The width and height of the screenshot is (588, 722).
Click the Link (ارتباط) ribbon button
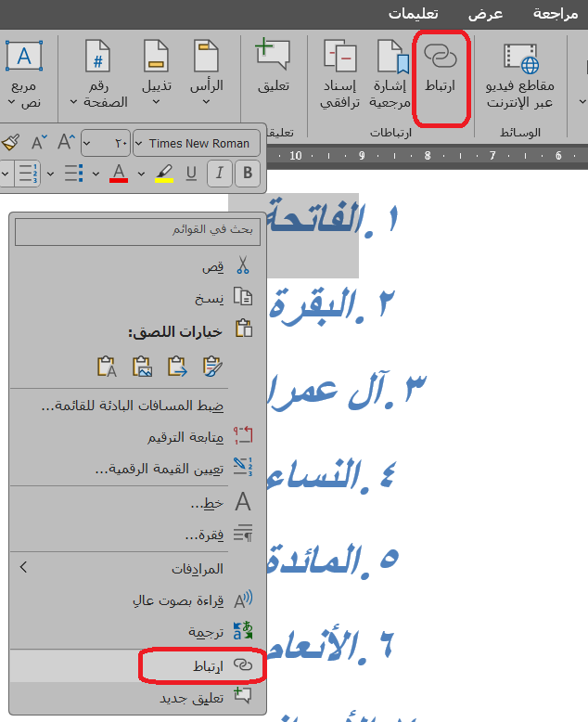coord(441,75)
